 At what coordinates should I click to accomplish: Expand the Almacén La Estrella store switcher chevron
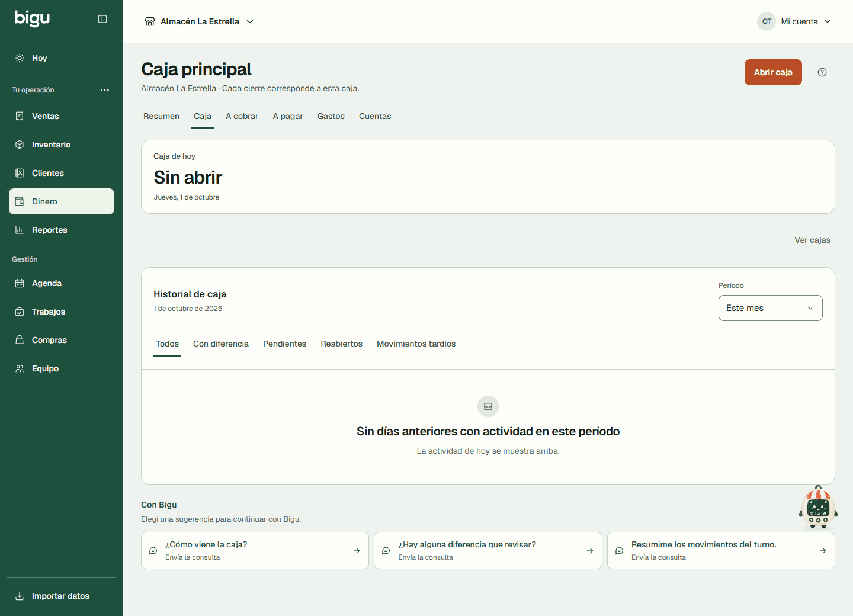(x=250, y=21)
